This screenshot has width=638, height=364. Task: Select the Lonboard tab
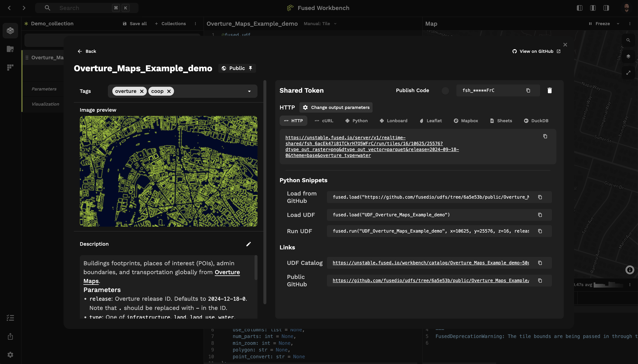coord(394,121)
